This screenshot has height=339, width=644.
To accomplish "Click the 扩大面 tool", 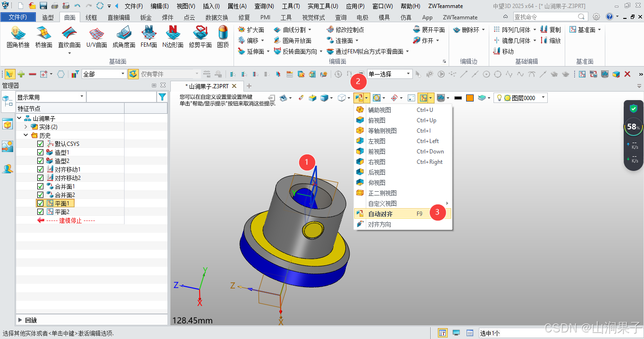I will 251,30.
